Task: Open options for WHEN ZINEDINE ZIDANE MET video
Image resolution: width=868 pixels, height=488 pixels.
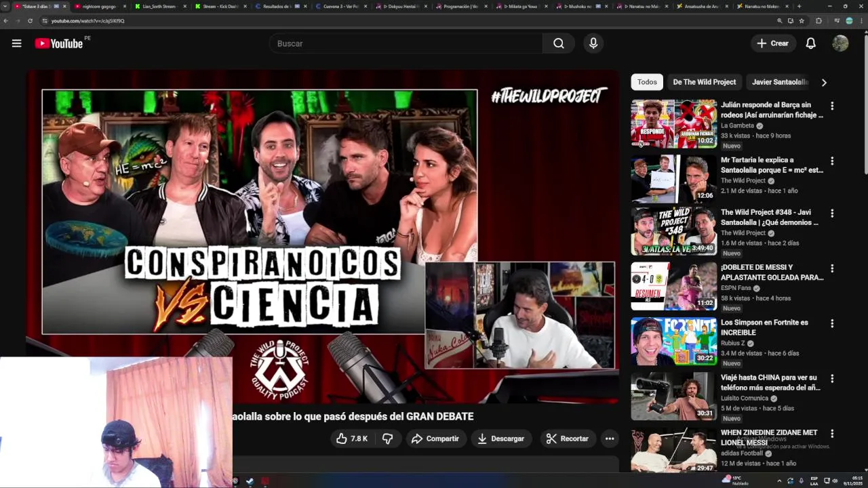Action: click(x=832, y=433)
